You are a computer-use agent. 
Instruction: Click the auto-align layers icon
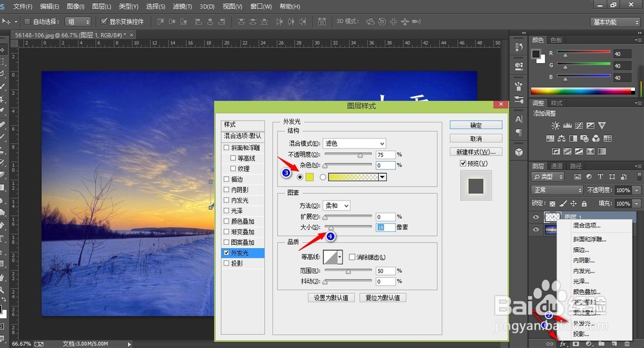pyautogui.click(x=321, y=21)
